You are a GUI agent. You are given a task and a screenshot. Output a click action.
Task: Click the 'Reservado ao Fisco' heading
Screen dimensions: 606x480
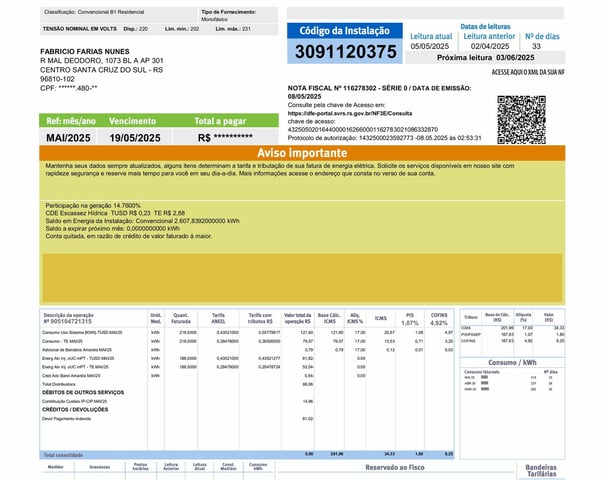[x=395, y=468]
